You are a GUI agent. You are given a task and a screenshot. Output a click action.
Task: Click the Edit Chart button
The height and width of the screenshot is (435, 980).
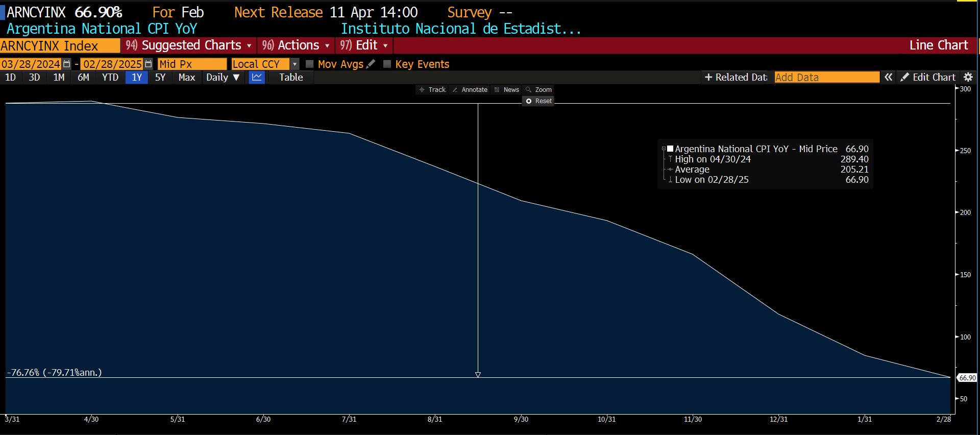(928, 78)
